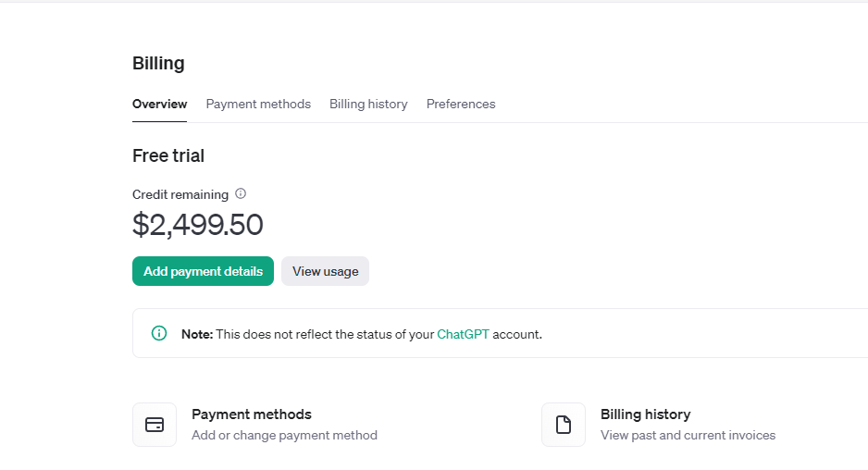Open the document icon for Billing history

[x=564, y=425]
